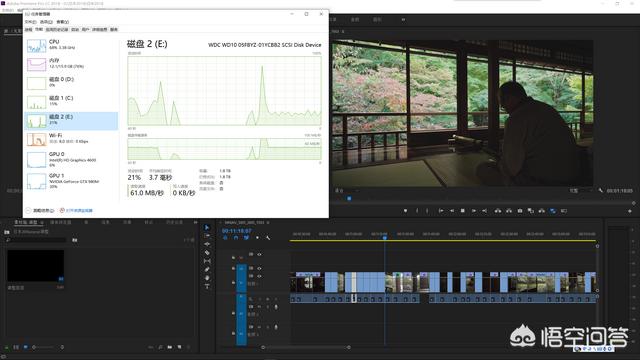Switch to the 详细信息 tab in Task Manager
Screen dimensions: 640x360
pyautogui.click(x=100, y=29)
